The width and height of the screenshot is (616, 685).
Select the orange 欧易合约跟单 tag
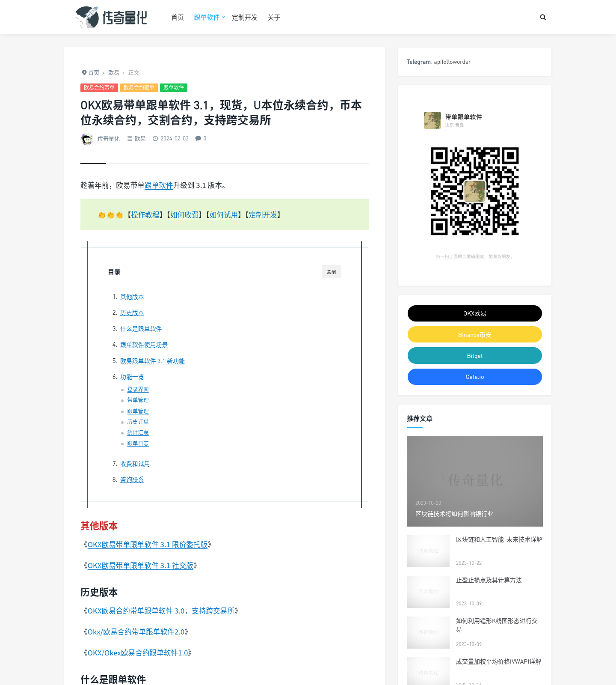coord(139,88)
